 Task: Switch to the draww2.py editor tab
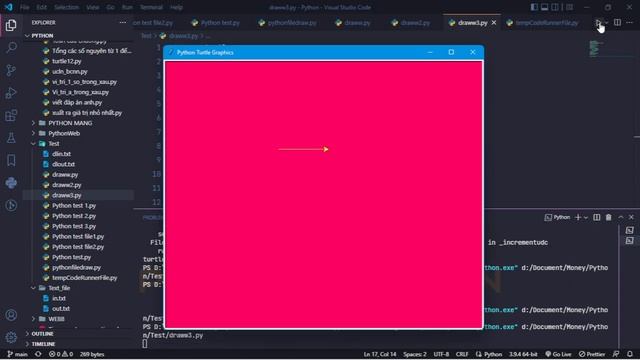point(410,23)
